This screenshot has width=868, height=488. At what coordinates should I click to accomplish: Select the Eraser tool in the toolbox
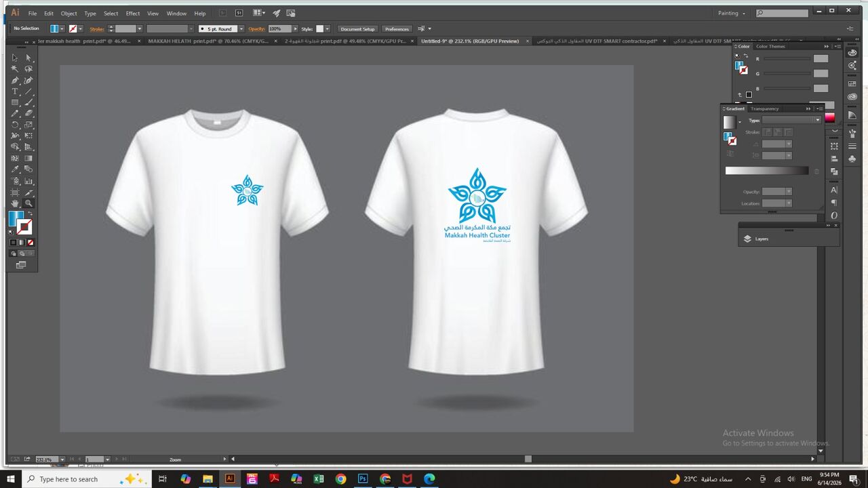pyautogui.click(x=28, y=113)
